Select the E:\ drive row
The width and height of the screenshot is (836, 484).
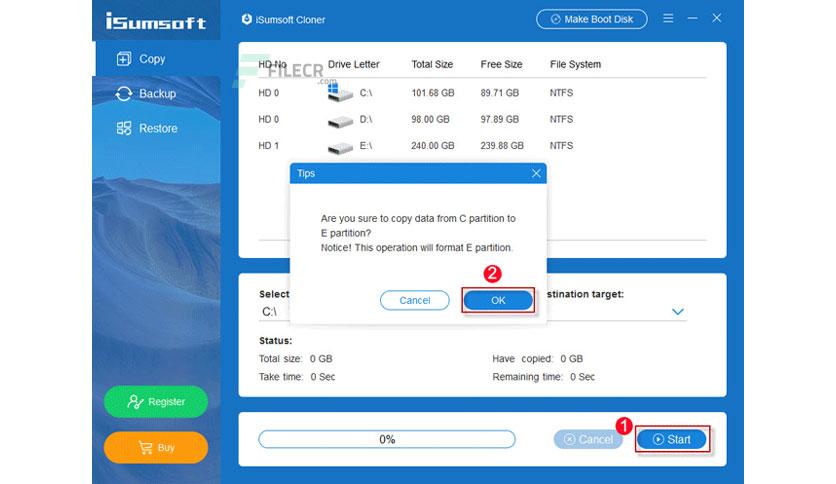(483, 146)
